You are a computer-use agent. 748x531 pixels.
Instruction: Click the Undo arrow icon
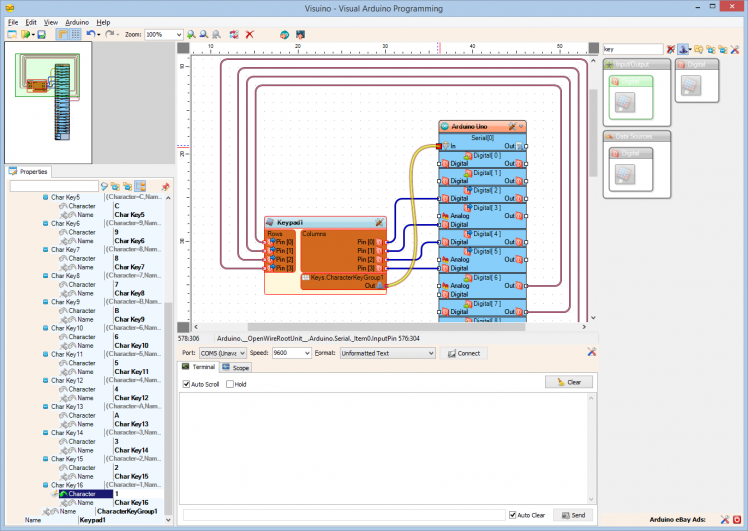(90, 34)
